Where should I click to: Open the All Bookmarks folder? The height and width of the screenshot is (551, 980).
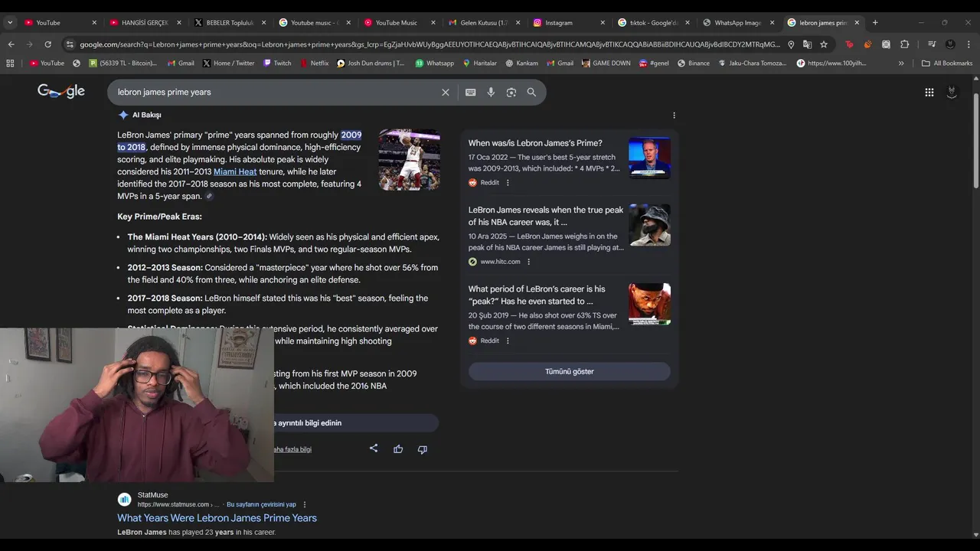[x=946, y=64]
